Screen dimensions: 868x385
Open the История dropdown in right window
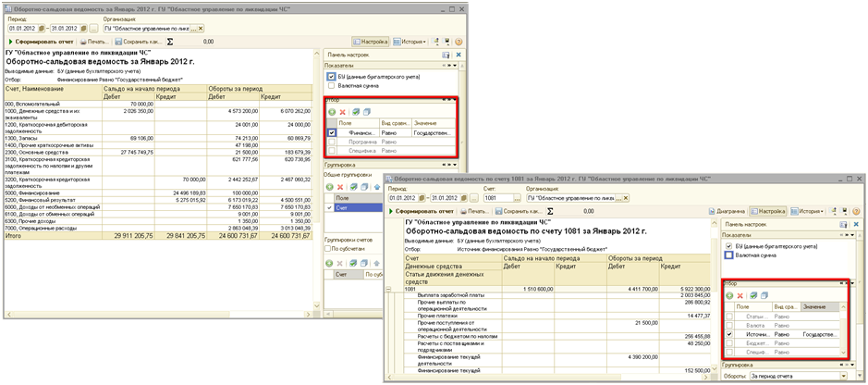click(812, 211)
